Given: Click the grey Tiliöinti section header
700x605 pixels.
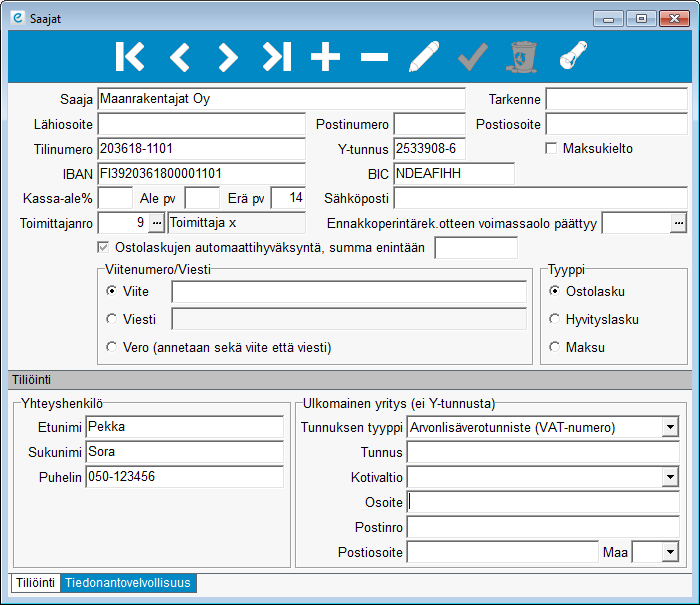Looking at the screenshot, I should pyautogui.click(x=350, y=380).
